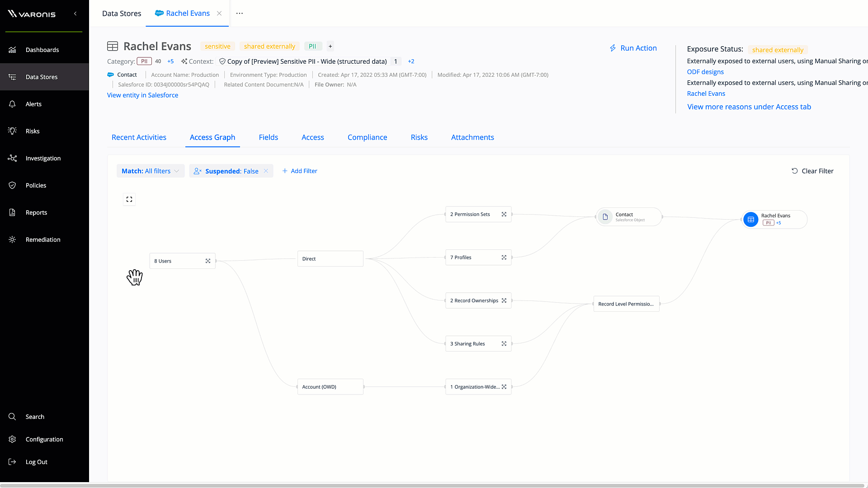Open the Search magnifier icon

[12, 417]
